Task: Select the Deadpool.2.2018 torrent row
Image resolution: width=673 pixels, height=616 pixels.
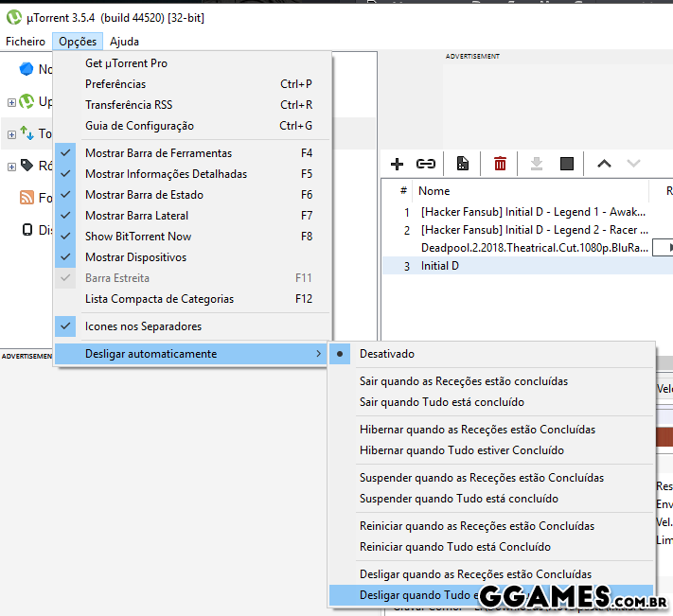Action: coord(534,248)
